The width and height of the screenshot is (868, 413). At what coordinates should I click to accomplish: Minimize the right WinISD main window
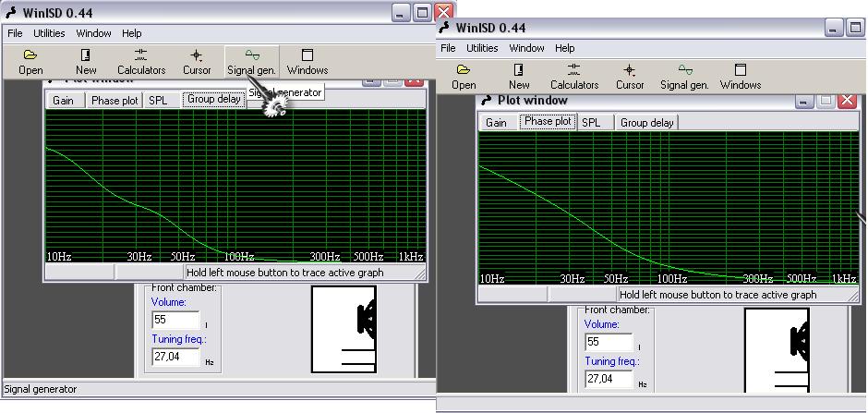(834, 28)
